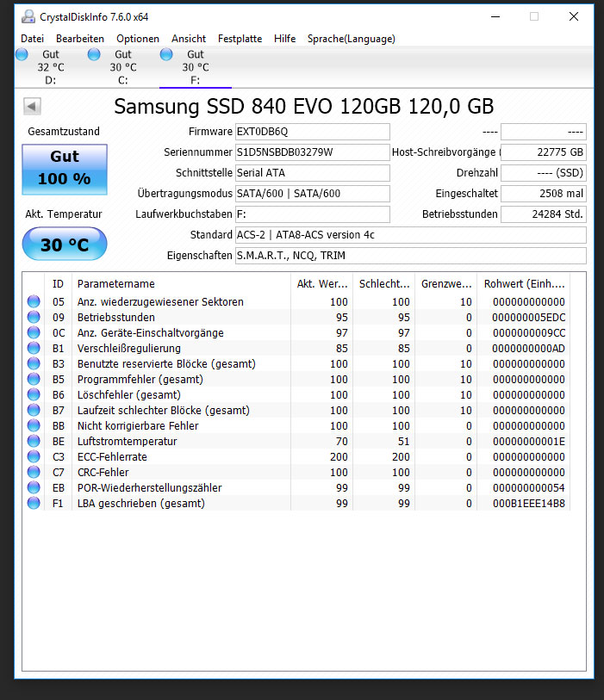
Task: Click the Grenzwe... column header
Action: pos(445,284)
